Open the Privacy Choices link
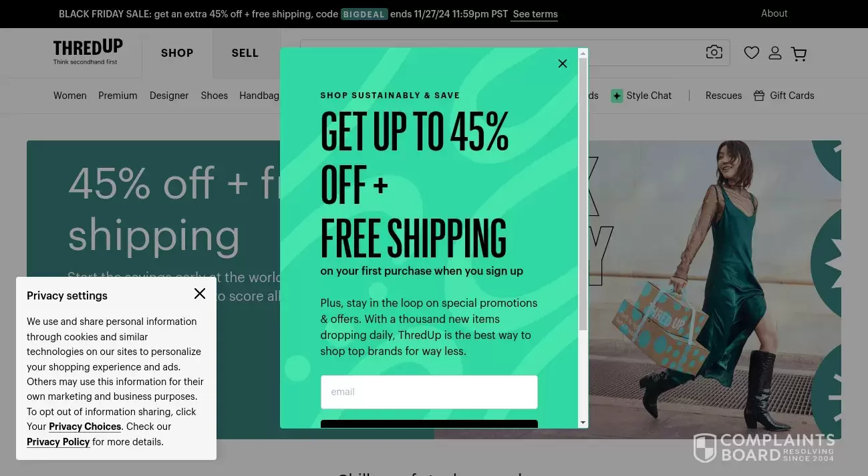Image resolution: width=868 pixels, height=476 pixels. click(x=85, y=427)
